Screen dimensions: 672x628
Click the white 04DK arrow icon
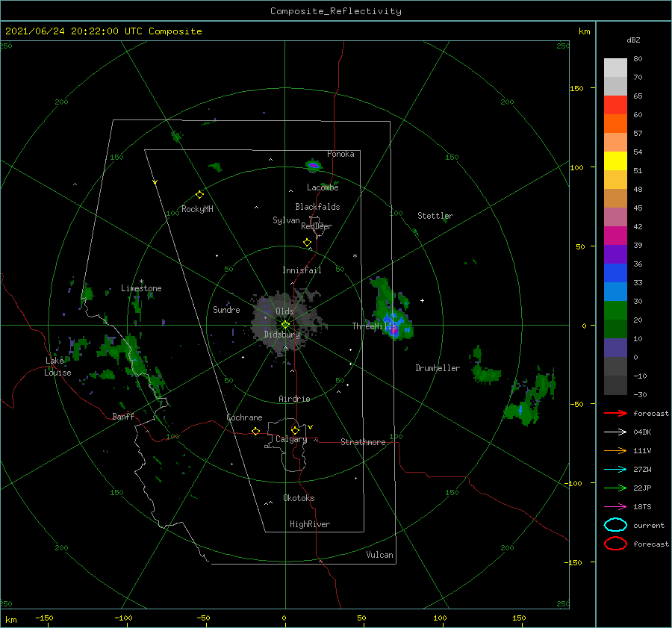pyautogui.click(x=615, y=432)
